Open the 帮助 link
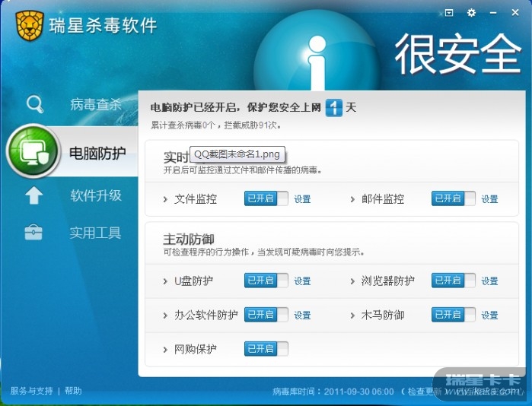The image size is (532, 406). (73, 391)
